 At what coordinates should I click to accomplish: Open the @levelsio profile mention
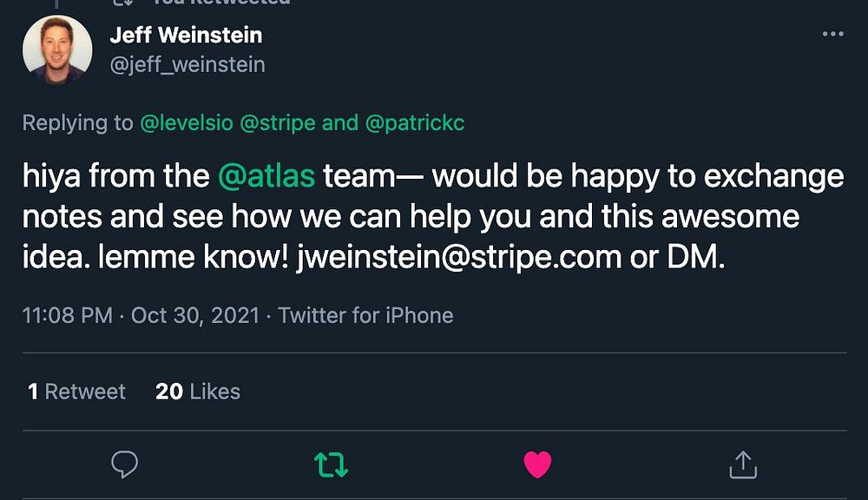tap(187, 123)
